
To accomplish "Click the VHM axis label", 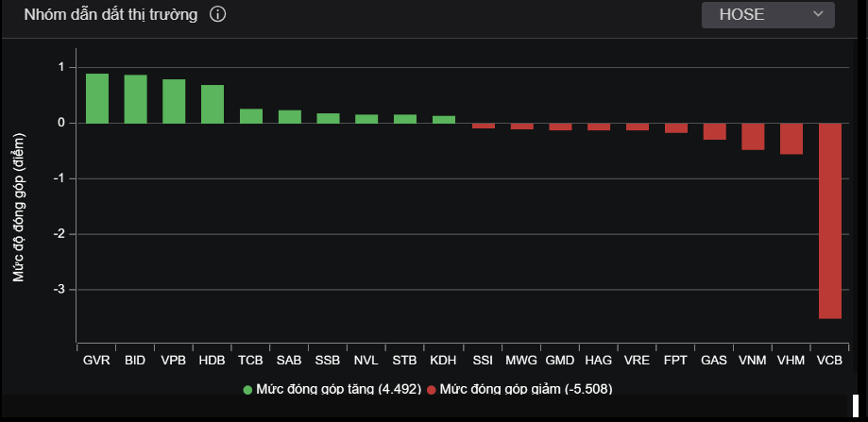I will pos(791,360).
